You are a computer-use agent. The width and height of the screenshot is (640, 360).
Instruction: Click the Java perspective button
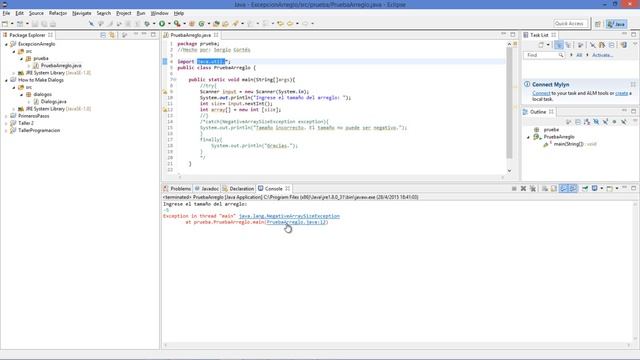tap(616, 24)
